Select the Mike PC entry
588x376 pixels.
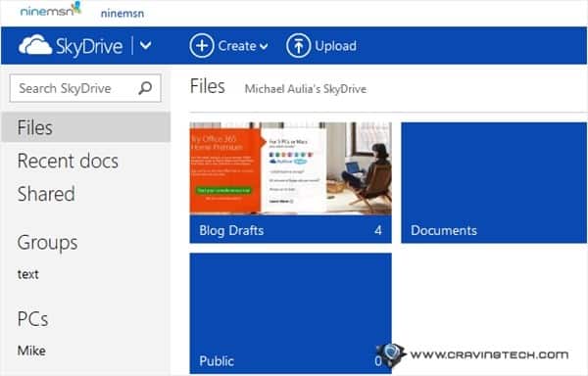click(31, 351)
